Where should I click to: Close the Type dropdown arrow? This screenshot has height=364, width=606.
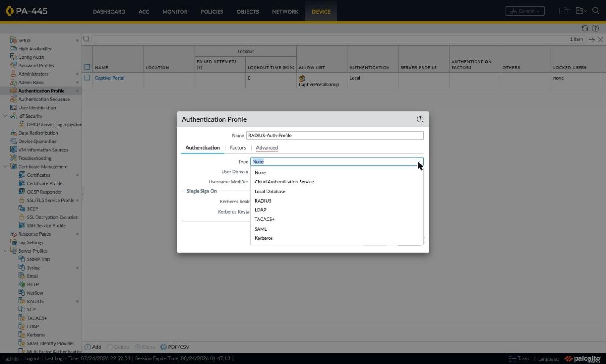419,161
